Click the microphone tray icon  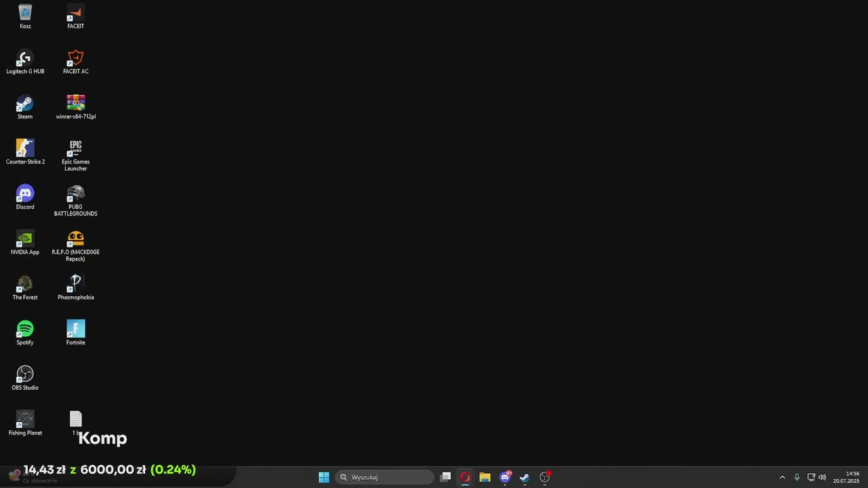click(x=797, y=477)
